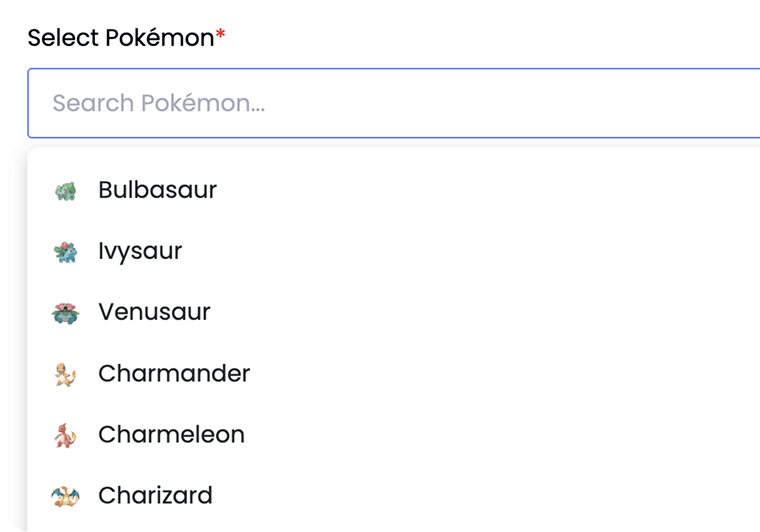Click the "Search Pokémon..." placeholder text
Viewport: 760px width, 532px height.
click(x=158, y=103)
